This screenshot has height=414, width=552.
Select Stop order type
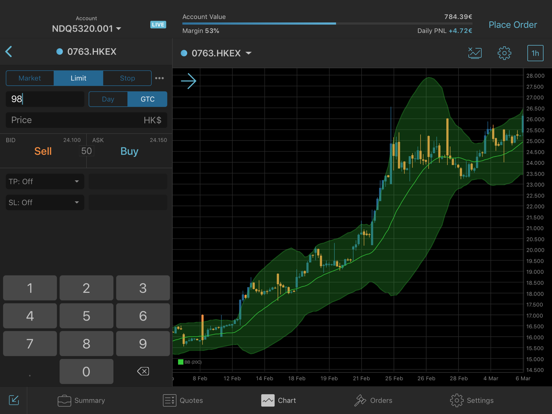(127, 78)
